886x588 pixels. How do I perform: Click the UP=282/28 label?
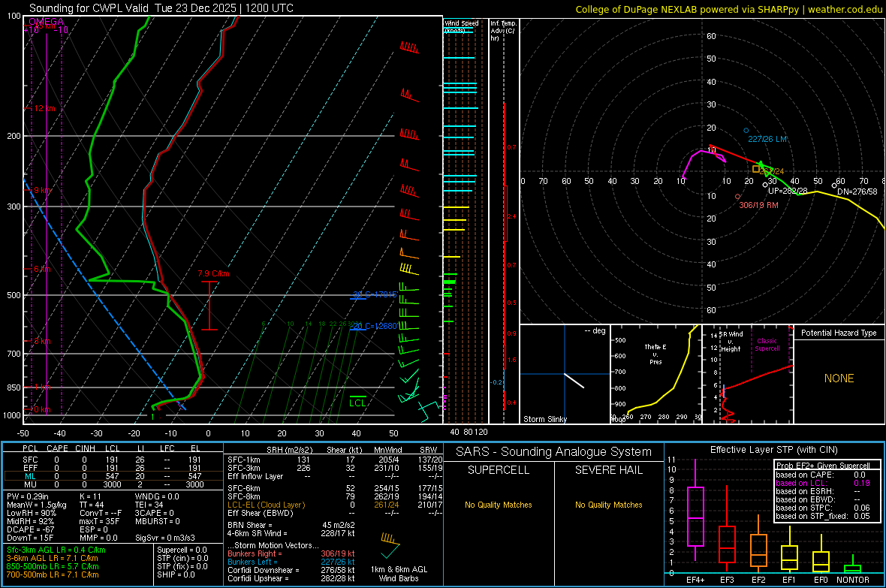(x=787, y=191)
